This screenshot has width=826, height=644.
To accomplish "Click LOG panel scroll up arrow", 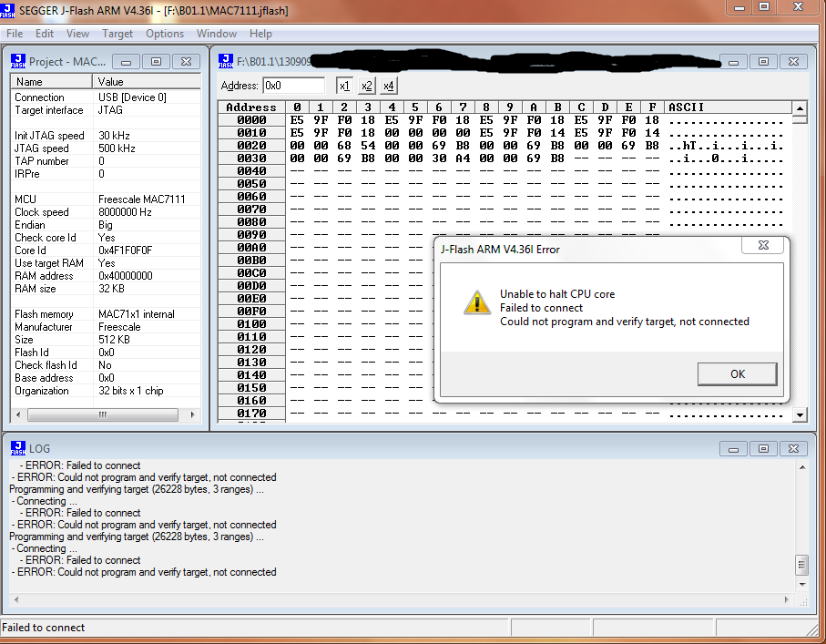I will (x=801, y=467).
